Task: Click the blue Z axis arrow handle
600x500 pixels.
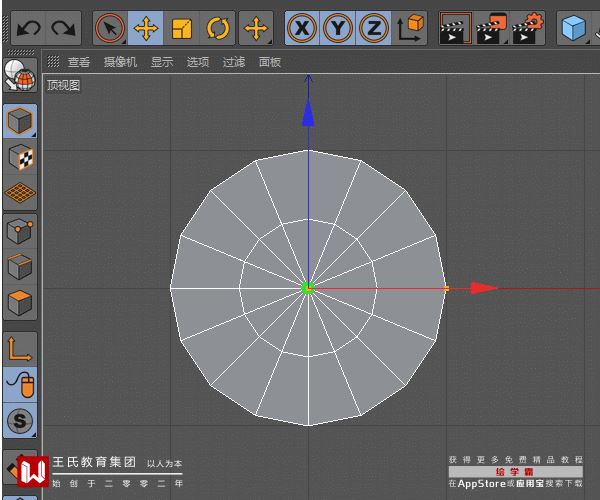Action: tap(308, 113)
